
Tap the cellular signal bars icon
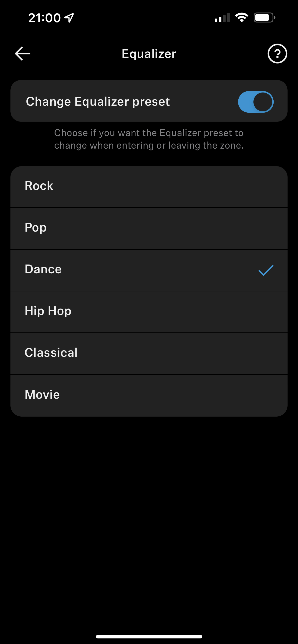(x=222, y=18)
